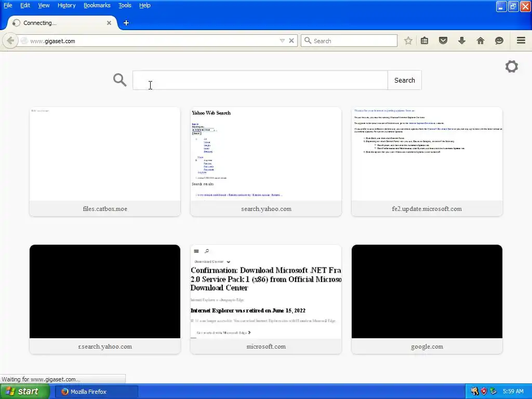Screen dimensions: 532x399
Task: Click the first system tray icon
Action: [x=474, y=392]
